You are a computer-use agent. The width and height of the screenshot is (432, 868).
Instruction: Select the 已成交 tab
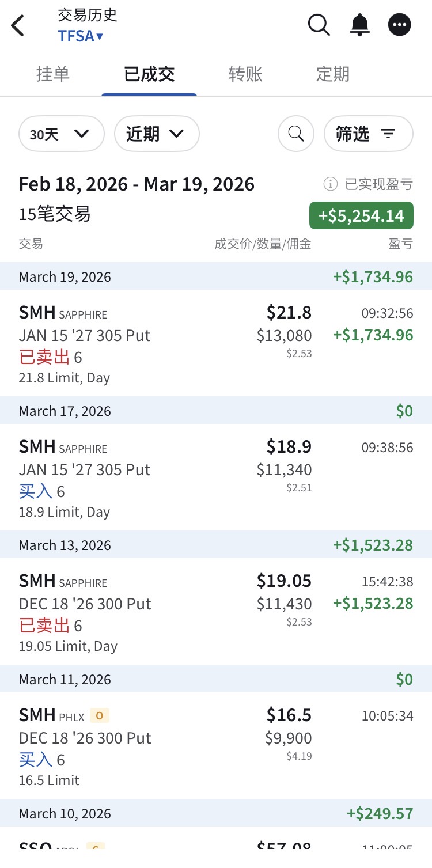coord(149,74)
